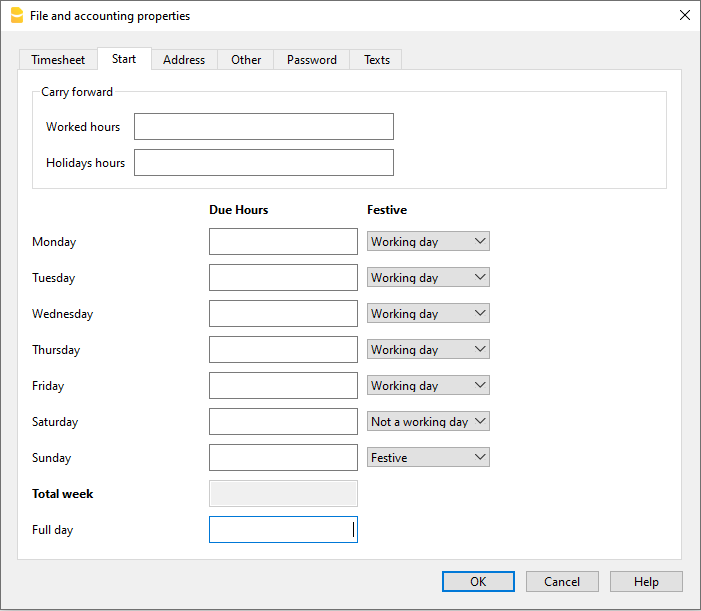Go to the Password tab

click(312, 60)
